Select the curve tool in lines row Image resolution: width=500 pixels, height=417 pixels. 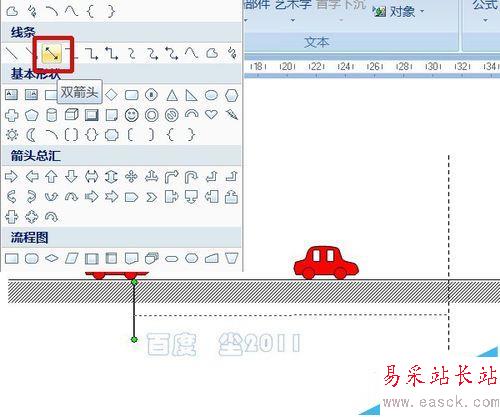(x=192, y=53)
